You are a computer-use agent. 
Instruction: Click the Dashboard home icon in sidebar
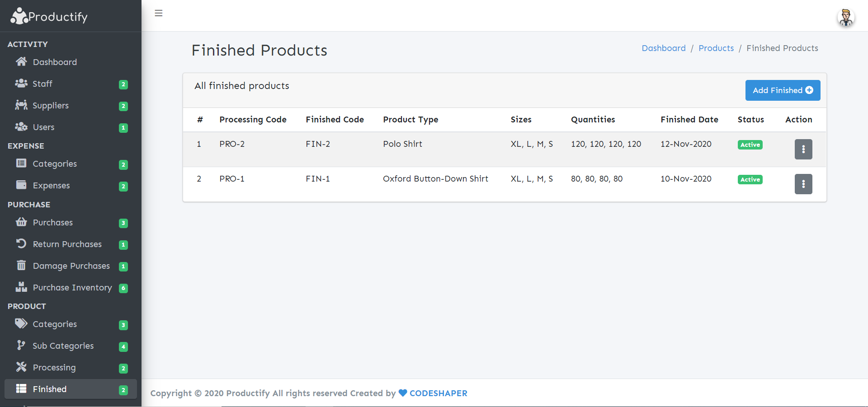click(x=21, y=61)
